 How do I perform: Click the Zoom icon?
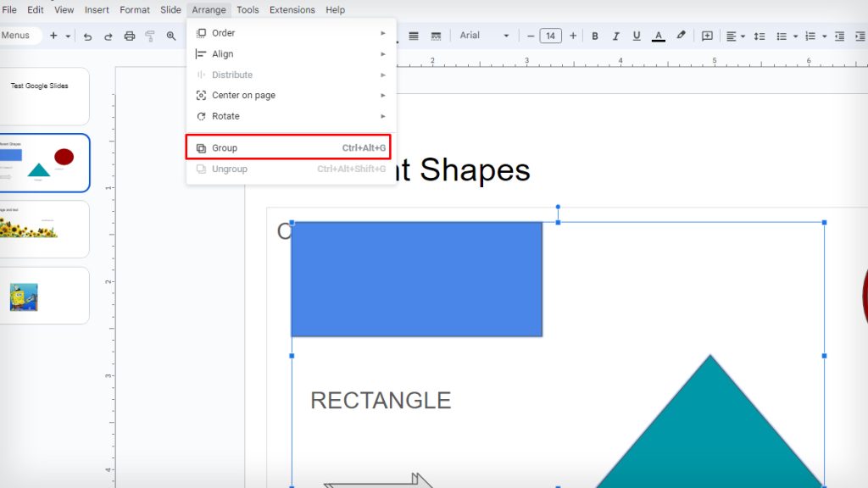point(170,36)
